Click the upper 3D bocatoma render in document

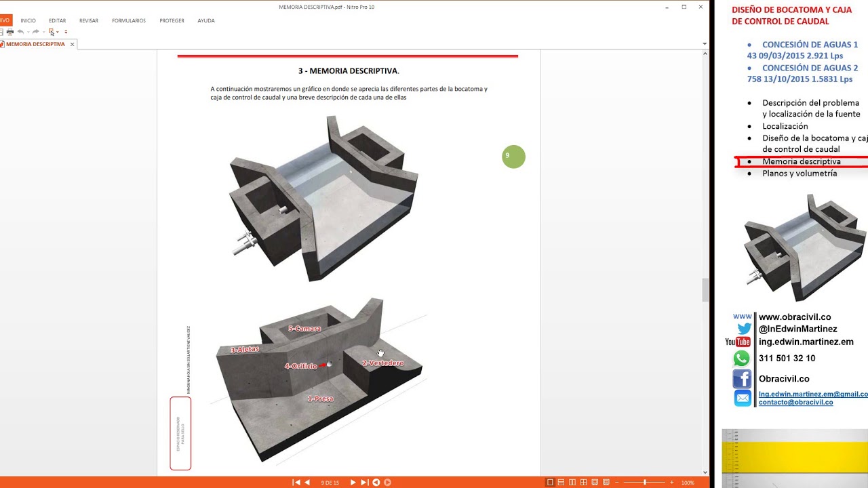point(323,198)
